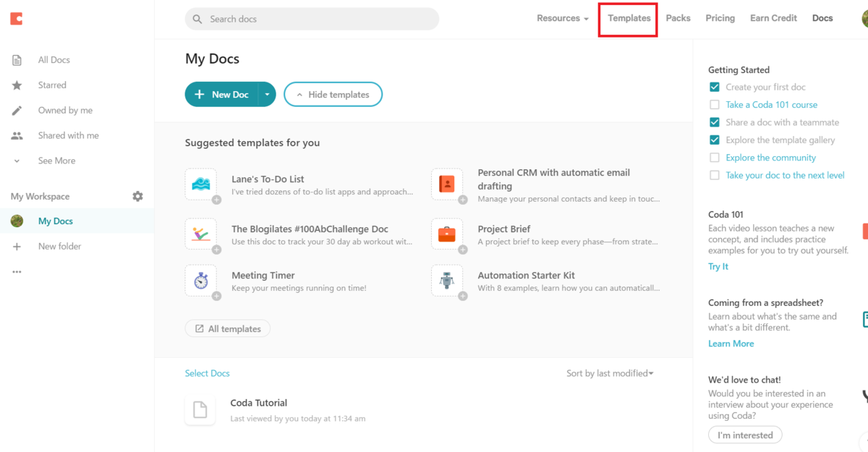Expand the Resources dropdown menu

(x=562, y=18)
